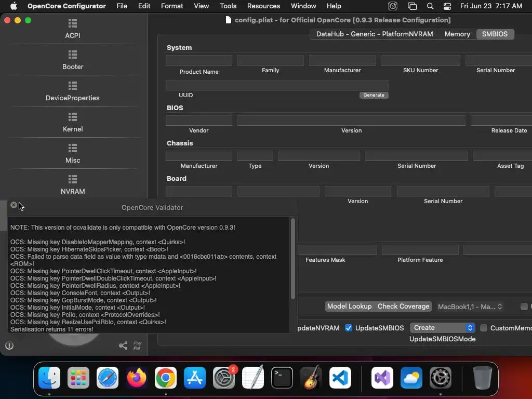
Task: Click the info icon at the sidebar's bottom-left corner
Action: point(9,345)
